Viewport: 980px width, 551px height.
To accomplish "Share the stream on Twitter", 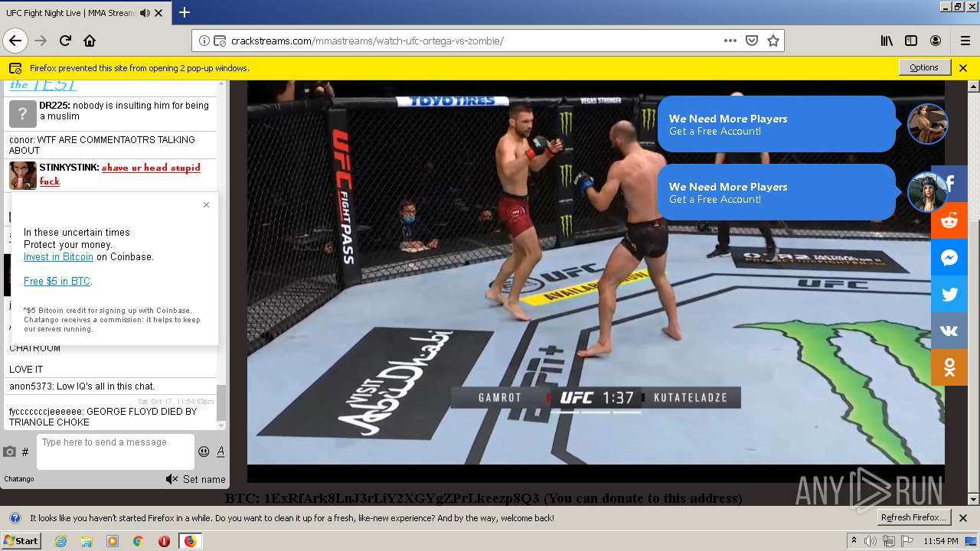I will (x=949, y=294).
